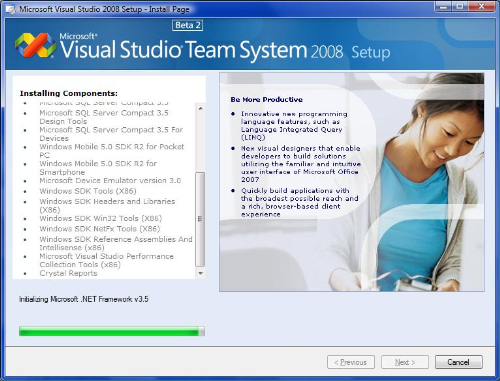Click the green installation progress bar
This screenshot has width=500, height=381.
point(112,331)
